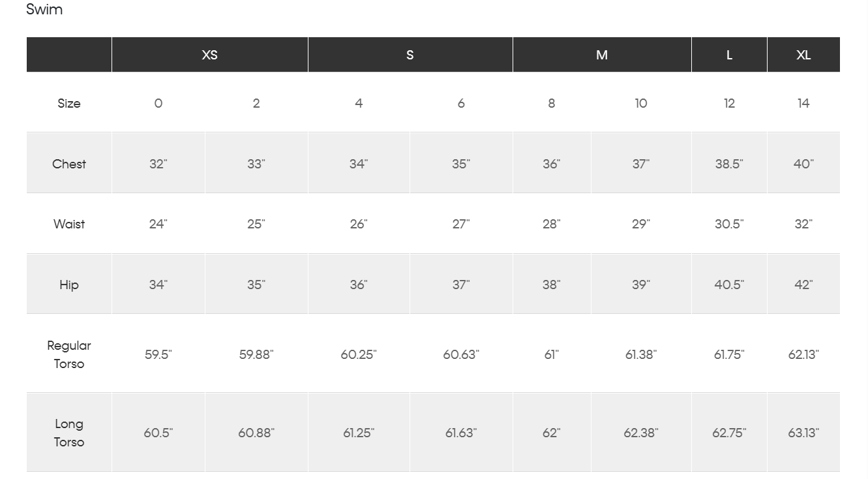Click the 42" hip measurement
The width and height of the screenshot is (868, 479).
(x=803, y=285)
